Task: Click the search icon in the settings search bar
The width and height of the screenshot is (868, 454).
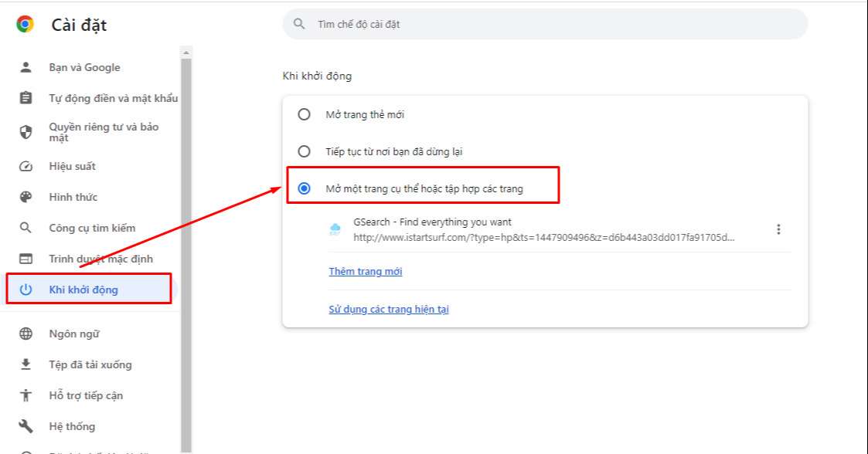Action: click(299, 24)
